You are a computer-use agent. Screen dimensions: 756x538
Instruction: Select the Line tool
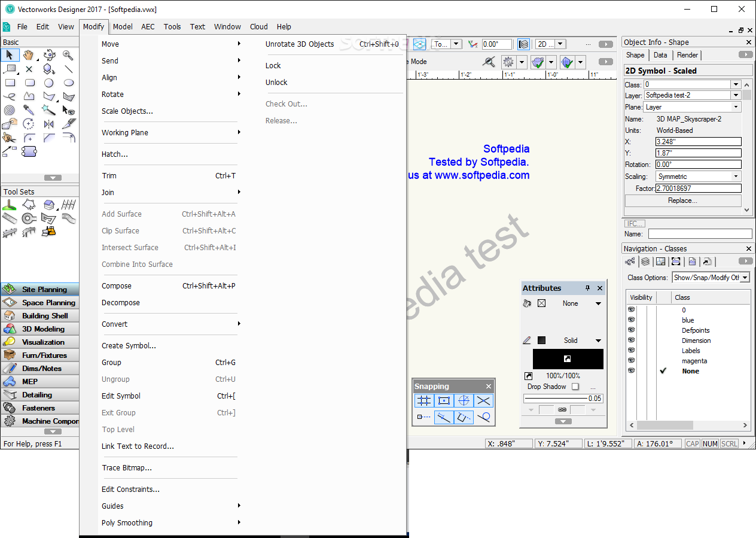[x=69, y=69]
